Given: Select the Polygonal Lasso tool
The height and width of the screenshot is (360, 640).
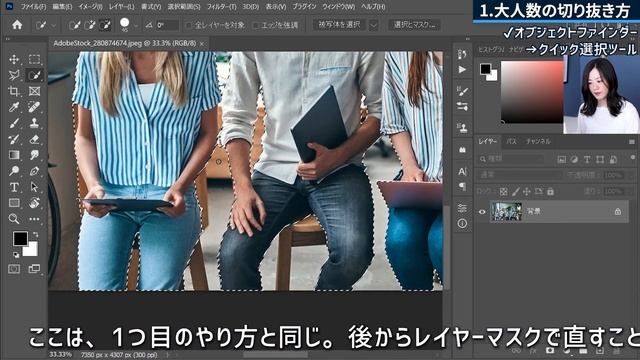Looking at the screenshot, I should pos(14,75).
